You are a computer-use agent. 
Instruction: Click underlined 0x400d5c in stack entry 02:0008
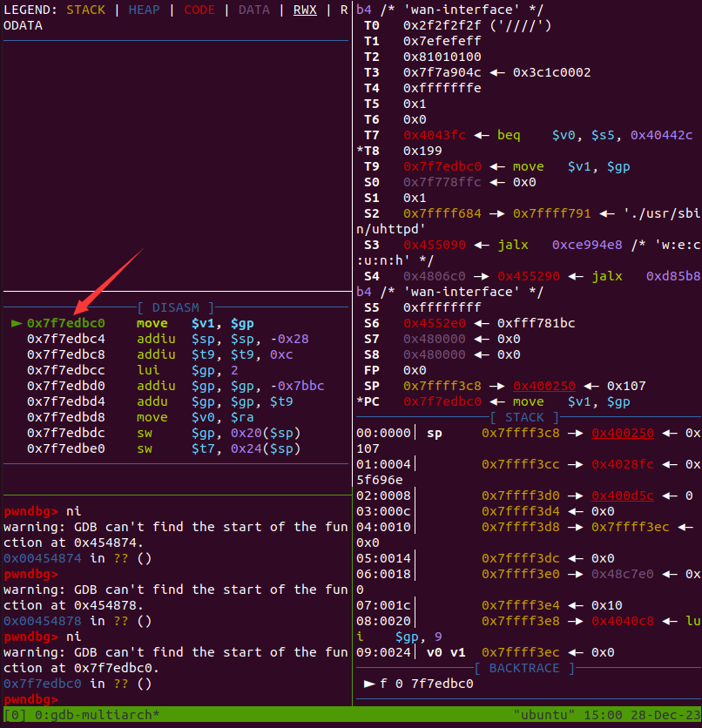(x=623, y=495)
